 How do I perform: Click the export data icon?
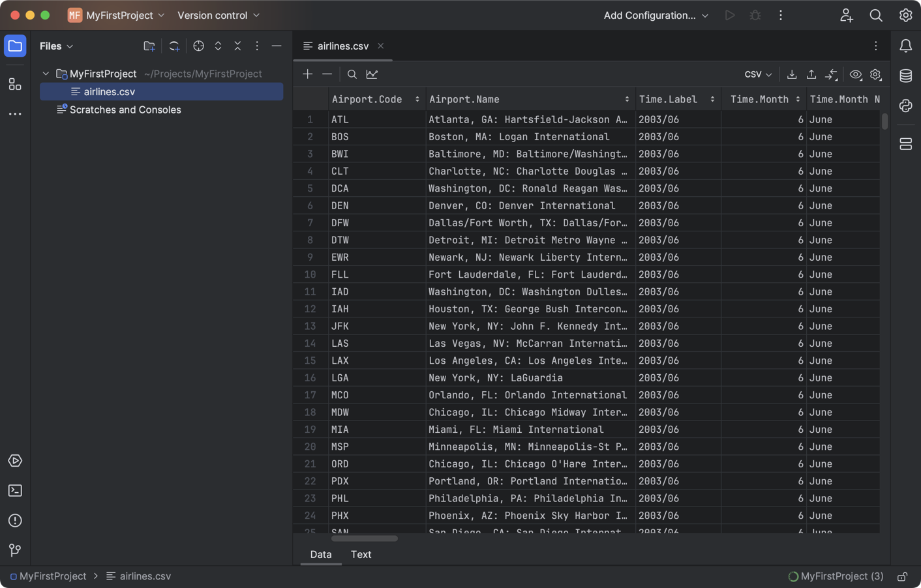[791, 74]
